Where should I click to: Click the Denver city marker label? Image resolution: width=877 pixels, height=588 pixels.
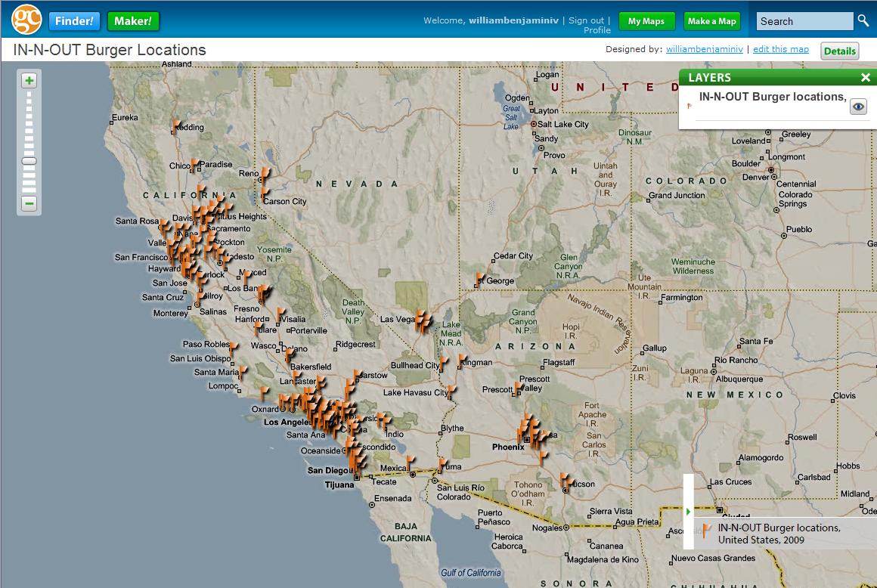pos(755,177)
